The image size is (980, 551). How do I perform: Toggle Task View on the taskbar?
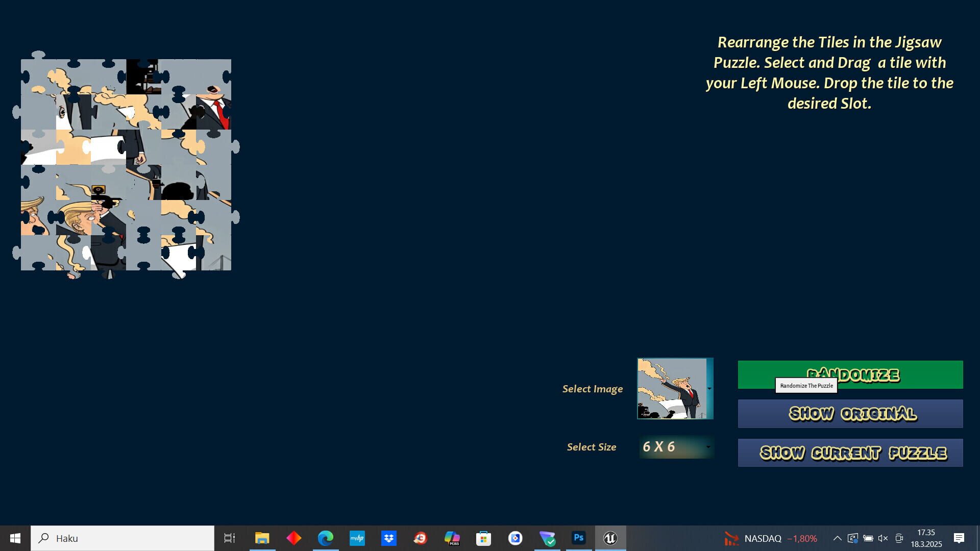230,538
